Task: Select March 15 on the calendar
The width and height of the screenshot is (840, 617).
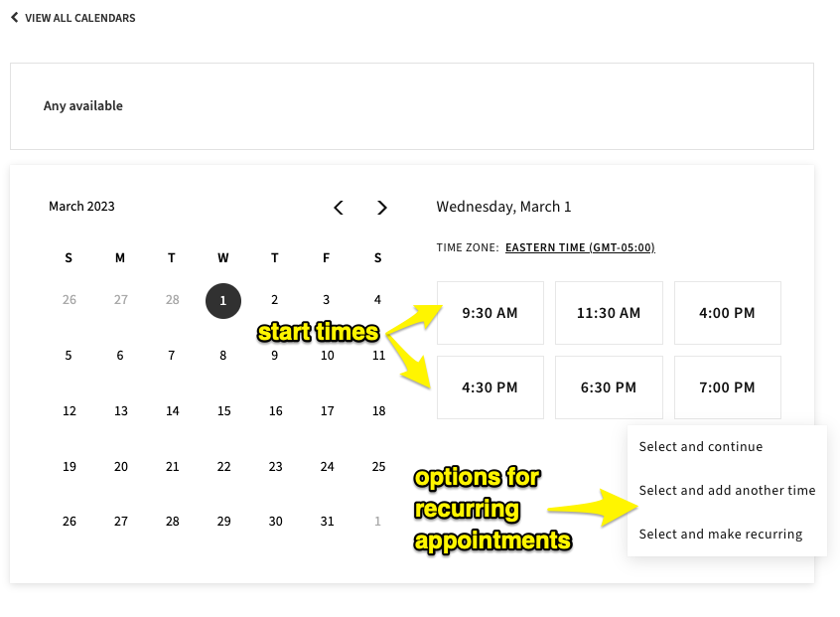Action: [x=222, y=410]
